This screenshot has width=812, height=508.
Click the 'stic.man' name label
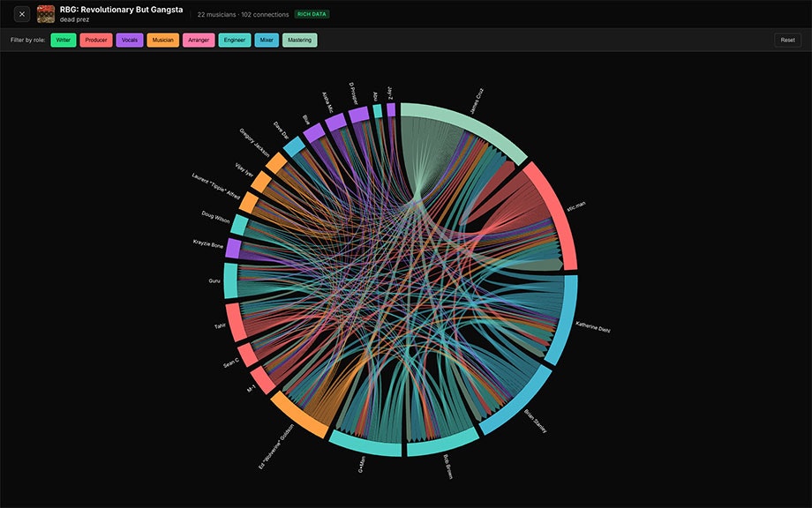point(575,206)
